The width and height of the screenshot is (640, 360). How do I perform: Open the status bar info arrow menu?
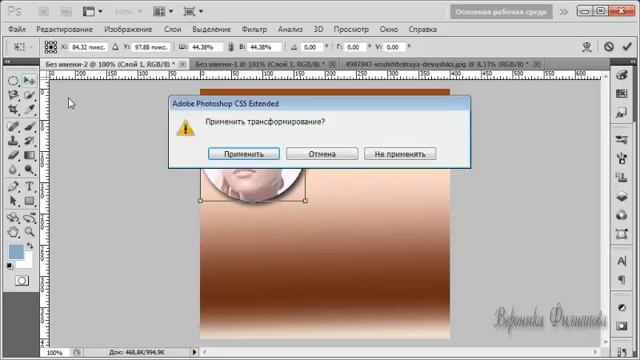point(194,352)
